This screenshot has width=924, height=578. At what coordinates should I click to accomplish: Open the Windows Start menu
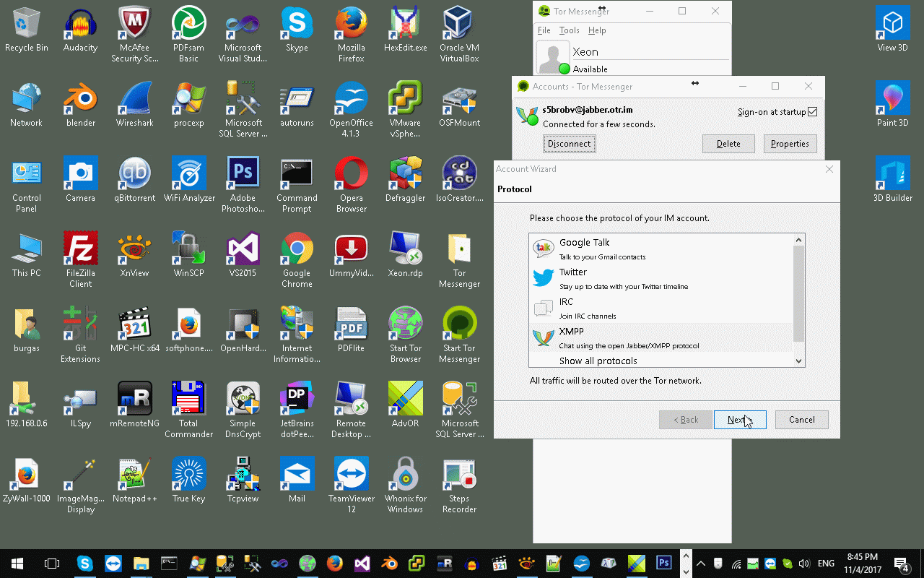coord(17,564)
